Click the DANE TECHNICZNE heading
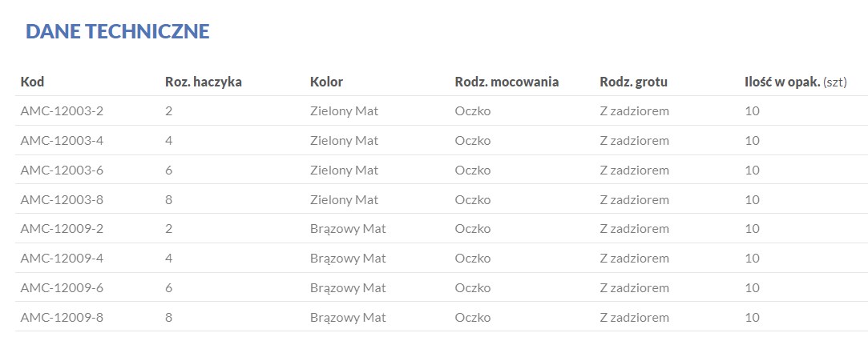The height and width of the screenshot is (349, 868). click(117, 31)
